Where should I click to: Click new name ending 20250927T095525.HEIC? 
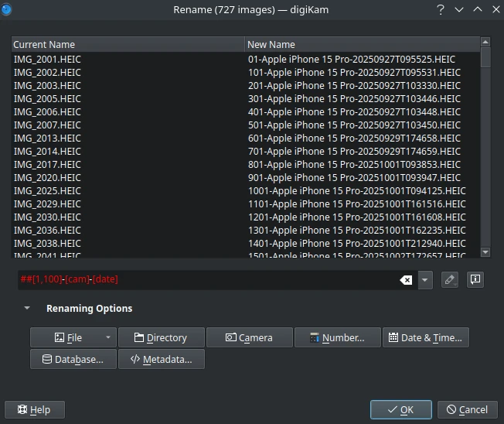tap(352, 60)
